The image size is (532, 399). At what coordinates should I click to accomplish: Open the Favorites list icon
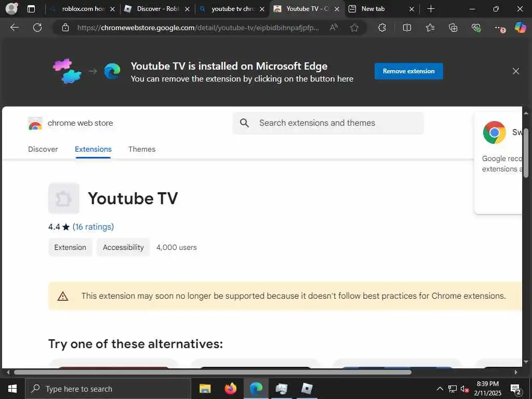point(430,28)
